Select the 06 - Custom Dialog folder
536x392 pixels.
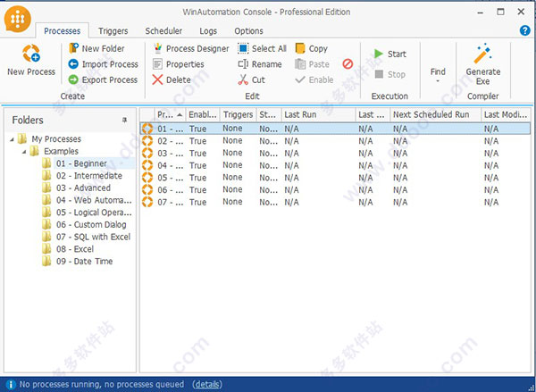[x=91, y=224]
